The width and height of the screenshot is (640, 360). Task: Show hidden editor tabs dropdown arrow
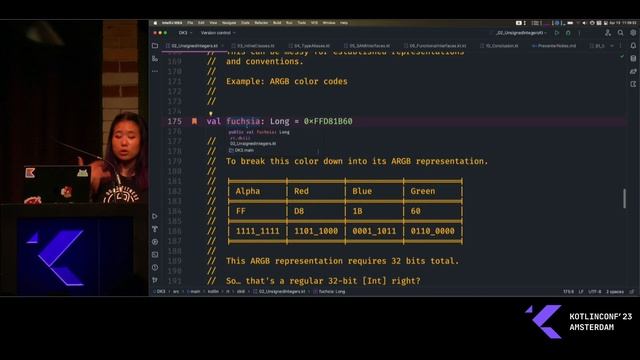(611, 46)
